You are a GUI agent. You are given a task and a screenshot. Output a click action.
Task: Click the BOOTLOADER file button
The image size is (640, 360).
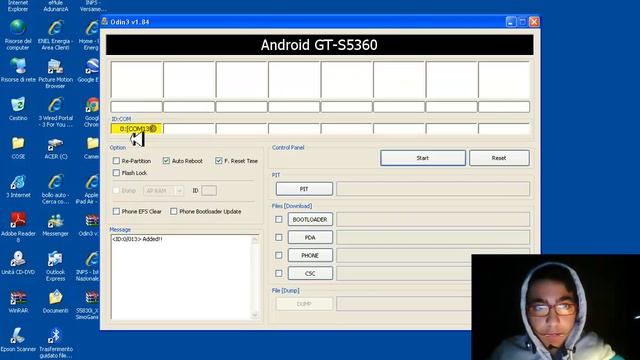(310, 220)
